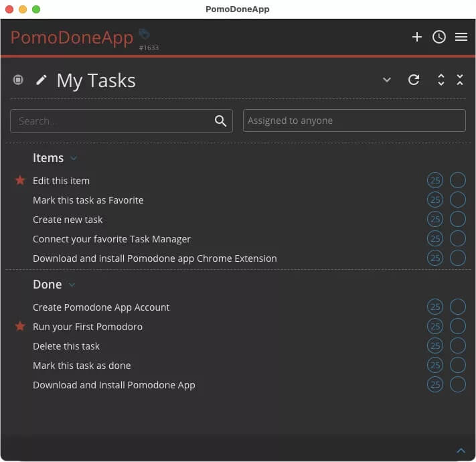Check the done circle for Create new task
The image size is (476, 462).
pyautogui.click(x=457, y=219)
